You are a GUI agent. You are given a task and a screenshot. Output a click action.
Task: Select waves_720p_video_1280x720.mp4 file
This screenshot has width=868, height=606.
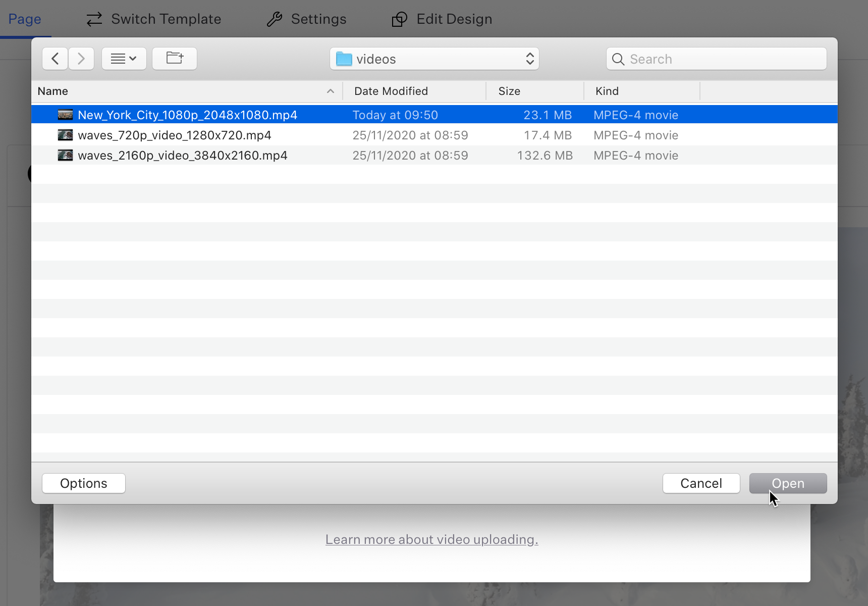[435, 135]
